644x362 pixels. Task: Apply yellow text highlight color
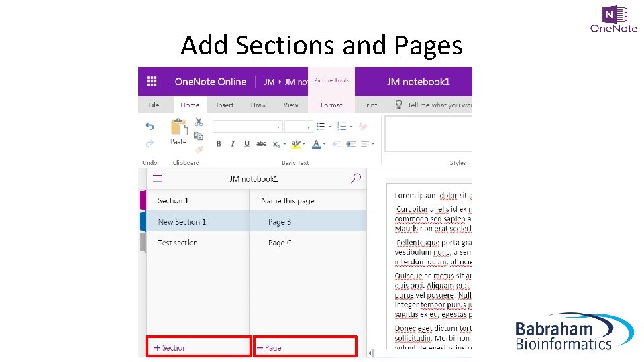click(296, 144)
